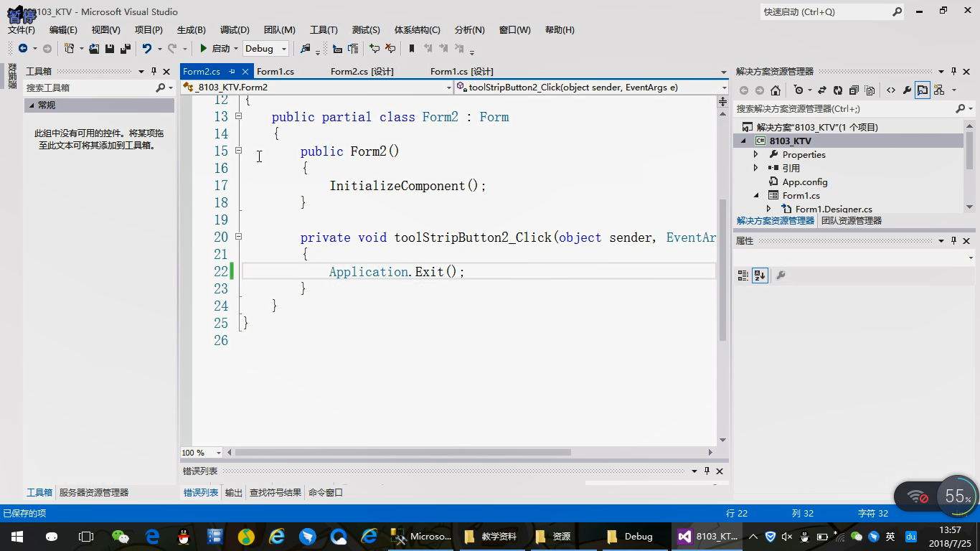Collapse the Form2() constructor code region

point(238,151)
